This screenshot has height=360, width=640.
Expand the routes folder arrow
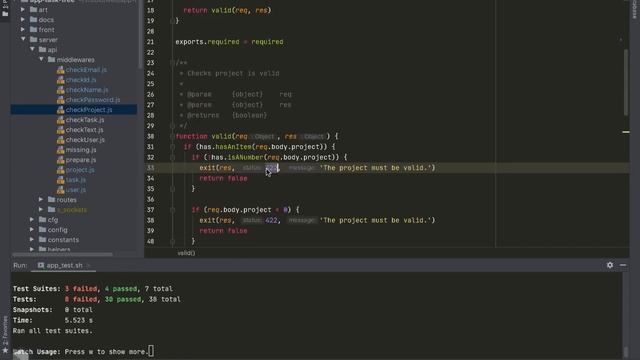point(41,200)
